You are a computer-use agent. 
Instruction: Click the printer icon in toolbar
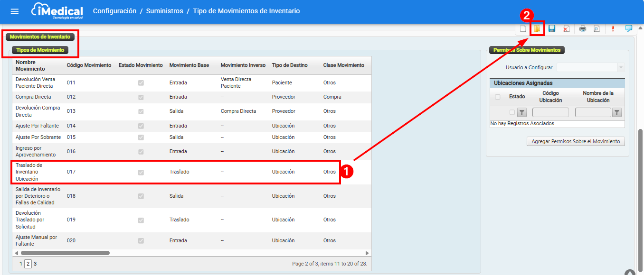coord(583,29)
